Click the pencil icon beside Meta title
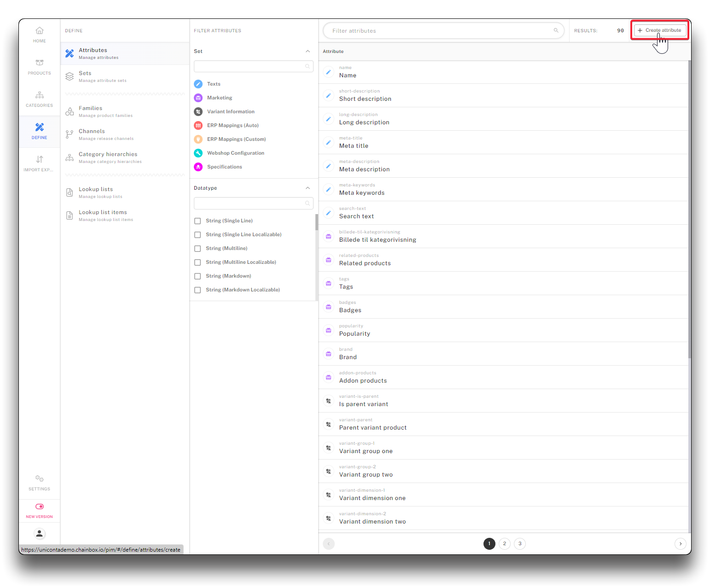The image size is (710, 588). tap(329, 142)
